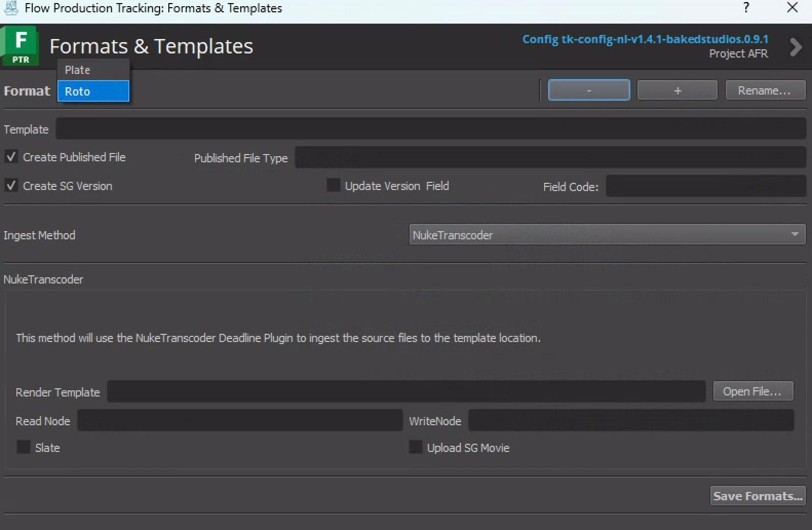Click the right chevron arrow in header
The height and width of the screenshot is (530, 812).
[795, 47]
